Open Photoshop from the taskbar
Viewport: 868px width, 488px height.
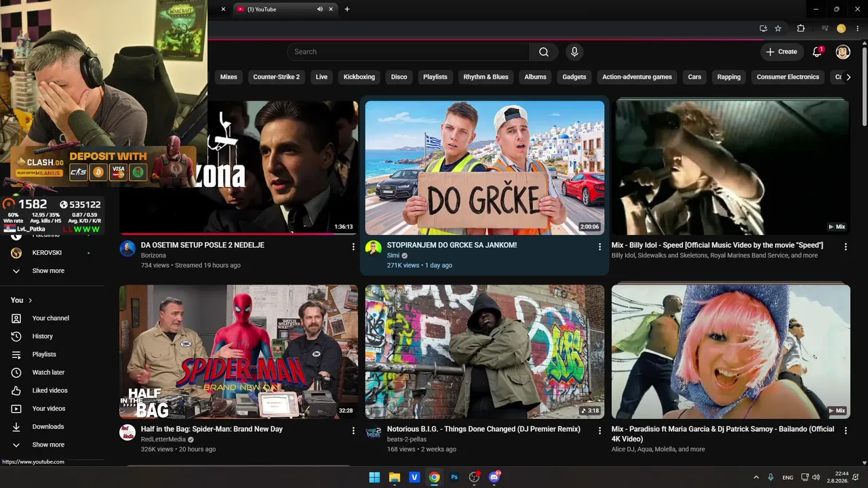[454, 477]
